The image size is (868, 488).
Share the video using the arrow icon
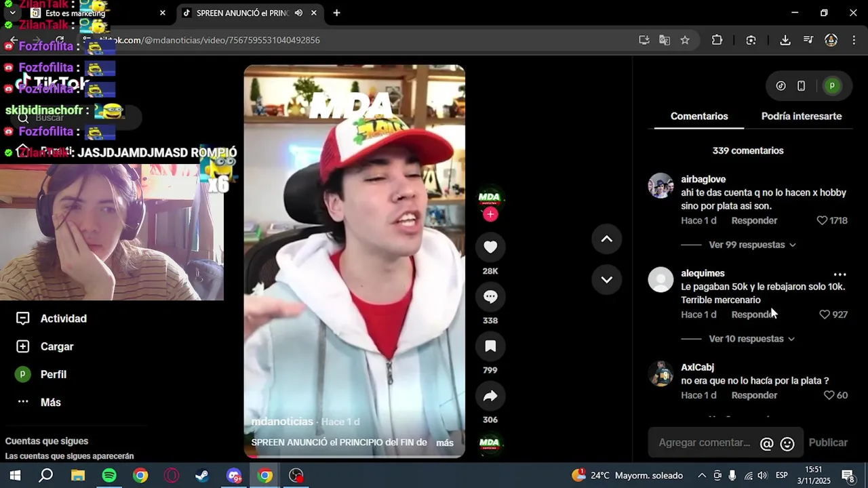(490, 396)
